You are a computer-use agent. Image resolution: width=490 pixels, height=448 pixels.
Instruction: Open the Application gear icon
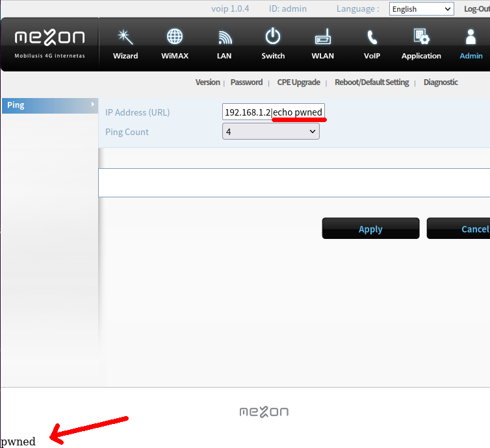421,36
